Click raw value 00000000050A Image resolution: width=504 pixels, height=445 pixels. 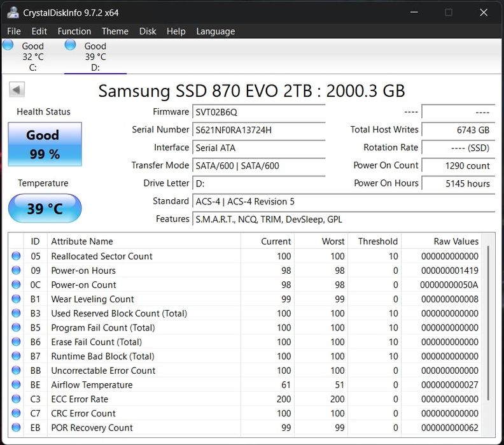click(x=449, y=285)
